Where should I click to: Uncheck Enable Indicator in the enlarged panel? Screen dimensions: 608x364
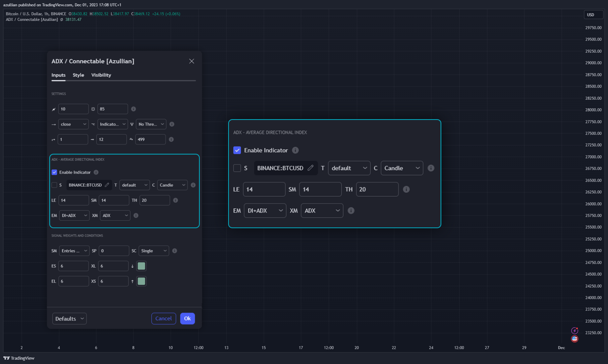pos(237,150)
